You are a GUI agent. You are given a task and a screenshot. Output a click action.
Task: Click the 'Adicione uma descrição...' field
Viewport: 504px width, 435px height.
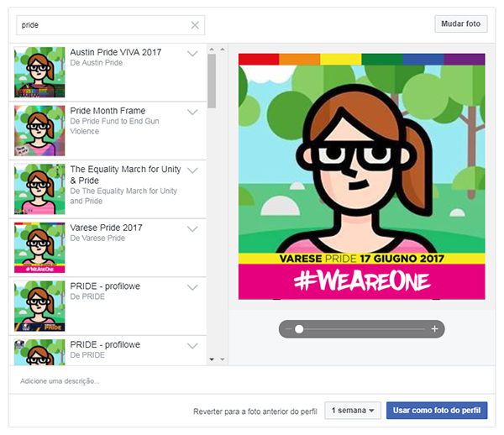[x=252, y=380]
